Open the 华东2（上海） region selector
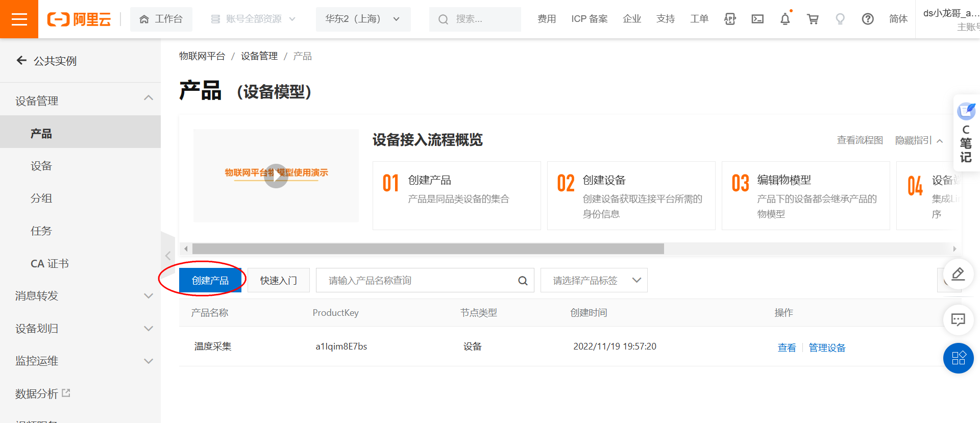This screenshot has width=980, height=423. click(x=363, y=19)
